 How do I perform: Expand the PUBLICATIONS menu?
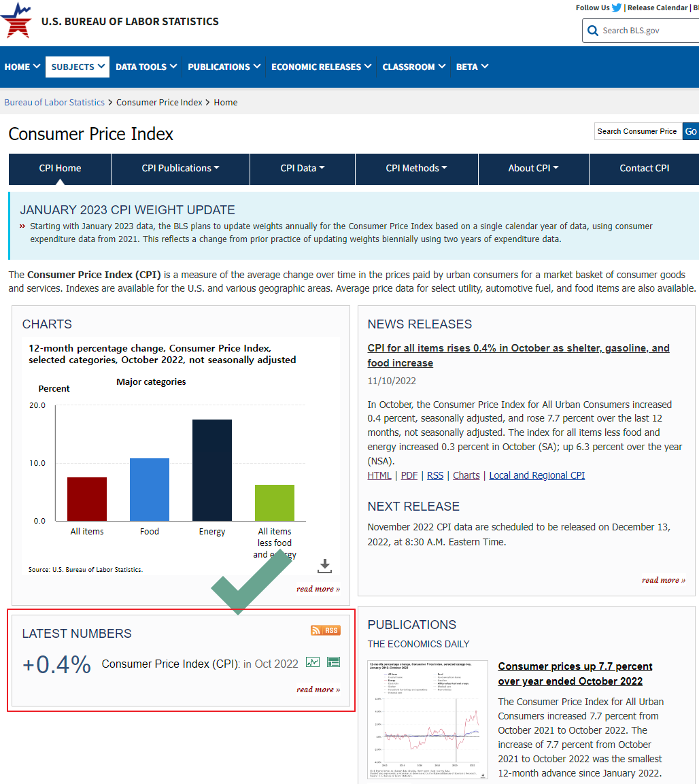click(x=224, y=67)
